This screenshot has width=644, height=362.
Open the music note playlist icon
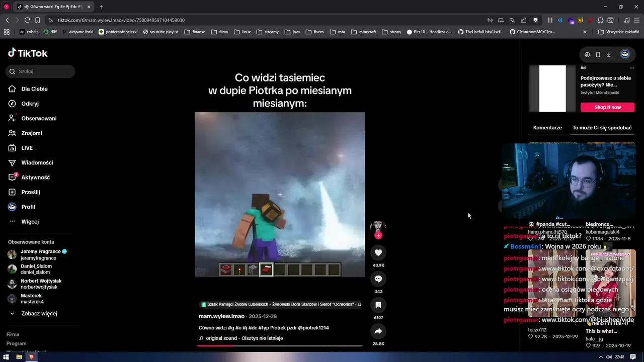(626, 20)
